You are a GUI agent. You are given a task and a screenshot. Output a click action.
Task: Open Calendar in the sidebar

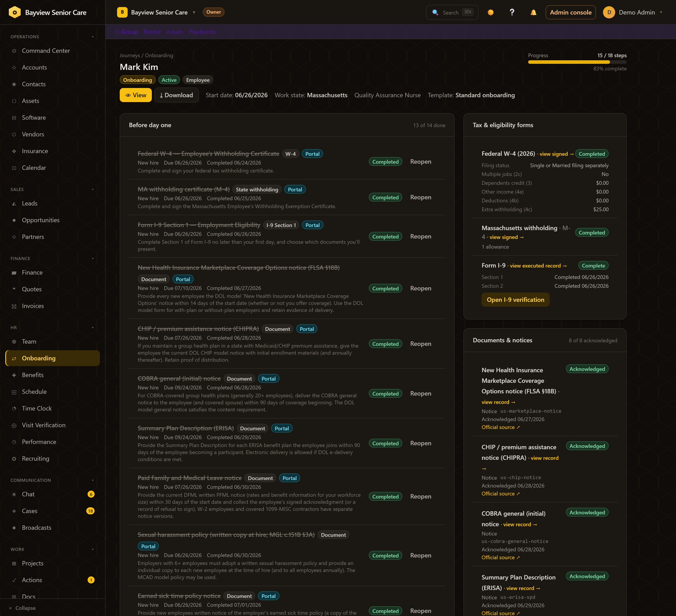point(52,168)
